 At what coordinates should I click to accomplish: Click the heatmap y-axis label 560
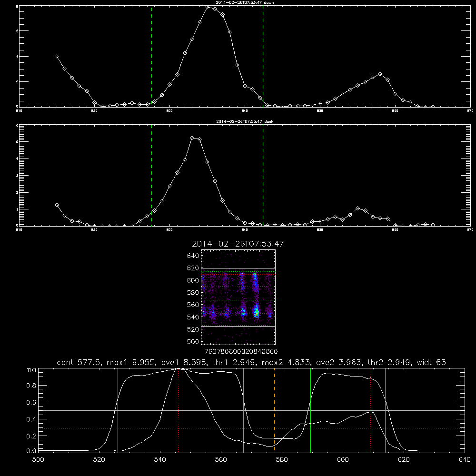click(x=193, y=305)
